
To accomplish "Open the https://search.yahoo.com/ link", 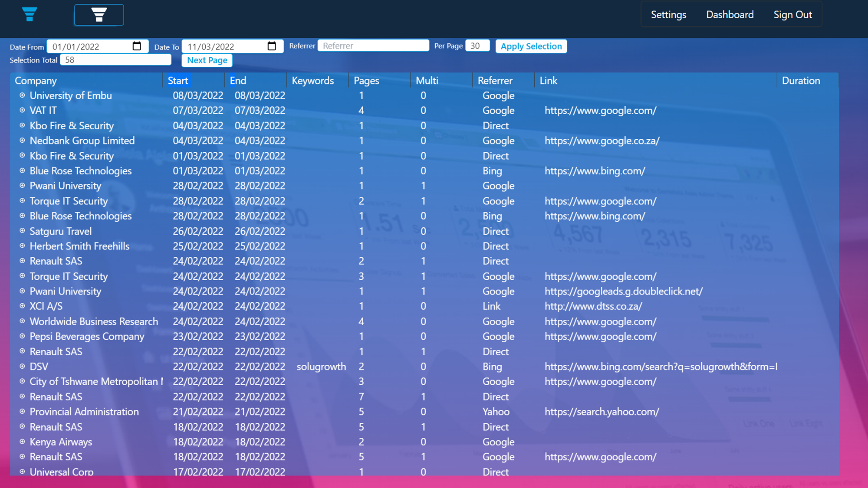I will click(x=602, y=411).
